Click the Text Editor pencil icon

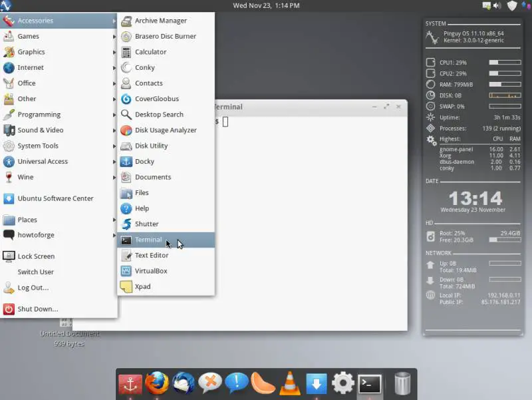point(126,256)
